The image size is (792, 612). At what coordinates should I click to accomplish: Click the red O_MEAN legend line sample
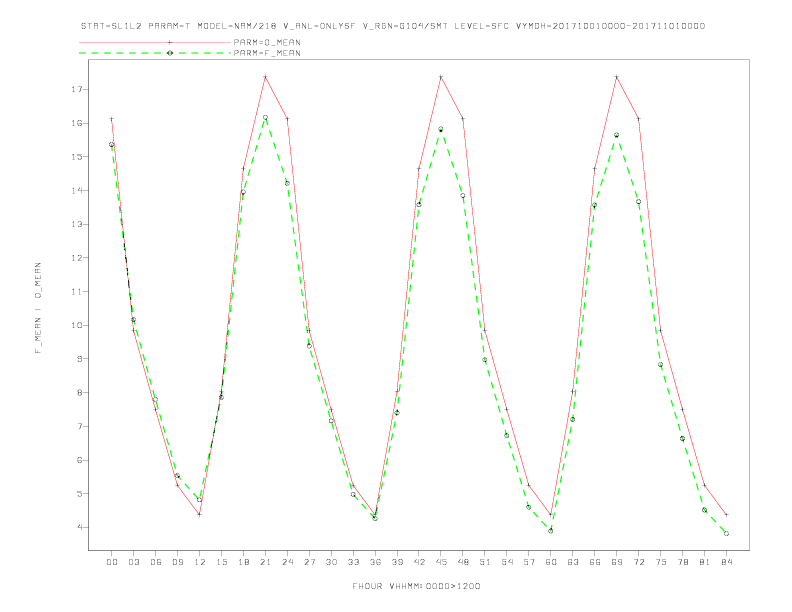click(x=155, y=42)
